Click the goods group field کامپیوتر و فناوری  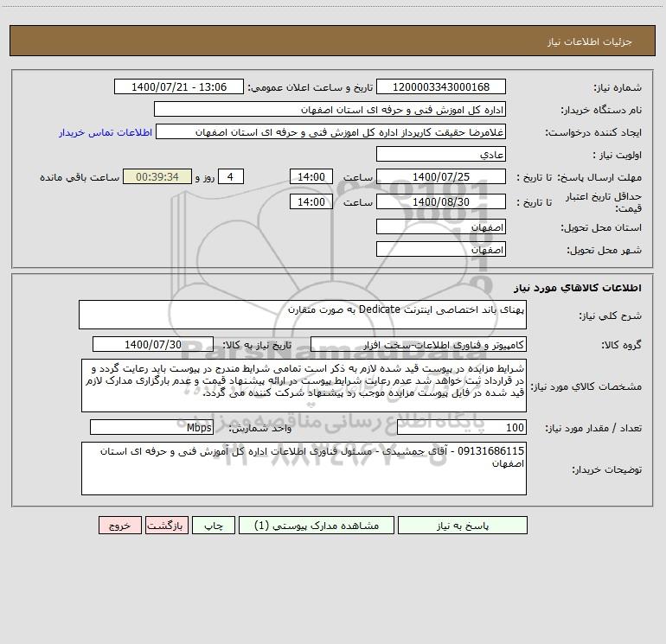pos(419,344)
